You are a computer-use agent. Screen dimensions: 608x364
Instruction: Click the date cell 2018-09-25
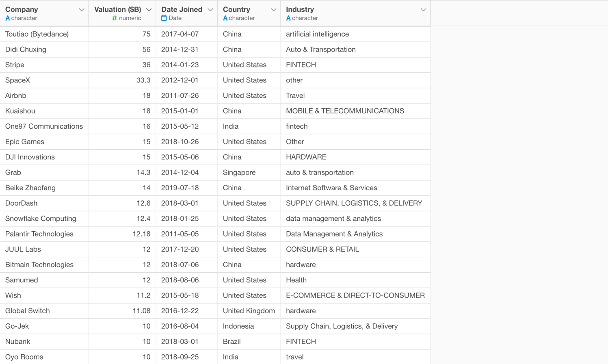(187, 357)
